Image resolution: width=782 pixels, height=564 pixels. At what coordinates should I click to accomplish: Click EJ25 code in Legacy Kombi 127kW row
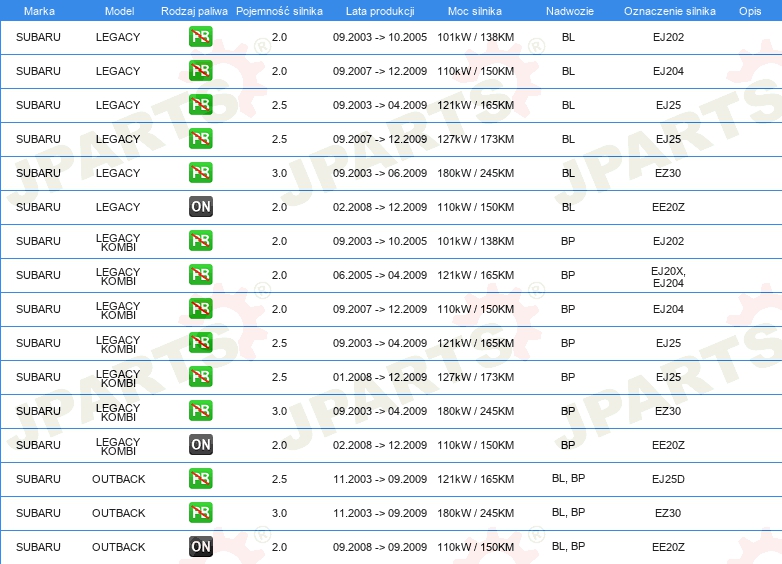(x=668, y=377)
